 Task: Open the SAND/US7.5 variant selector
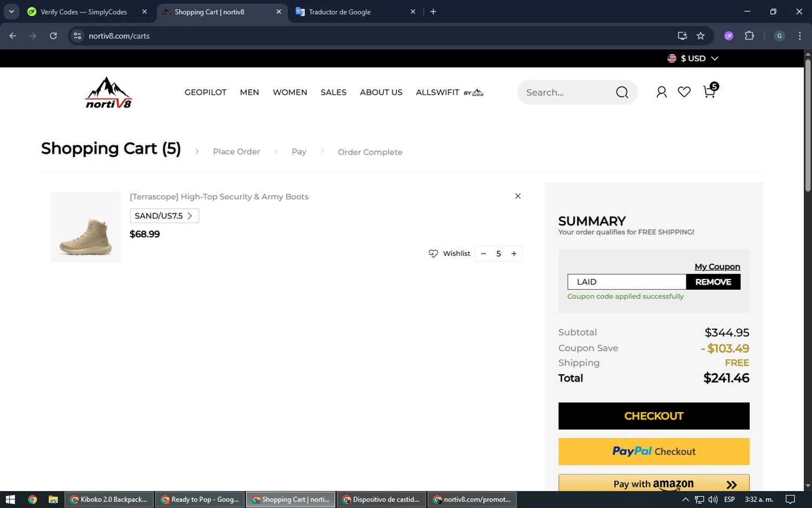[164, 216]
